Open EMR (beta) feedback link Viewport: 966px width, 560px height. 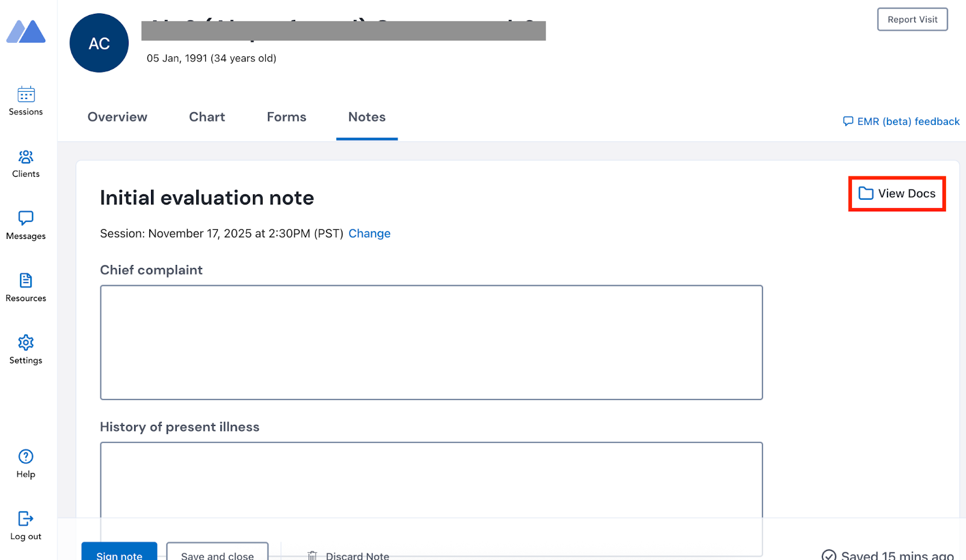pos(901,121)
